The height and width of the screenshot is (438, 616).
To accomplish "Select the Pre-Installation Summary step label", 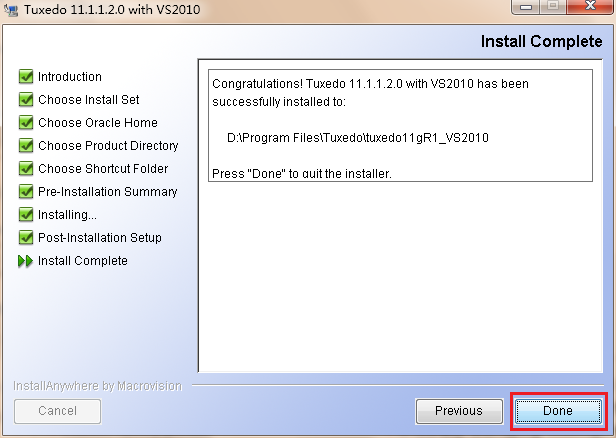I will tap(108, 192).
